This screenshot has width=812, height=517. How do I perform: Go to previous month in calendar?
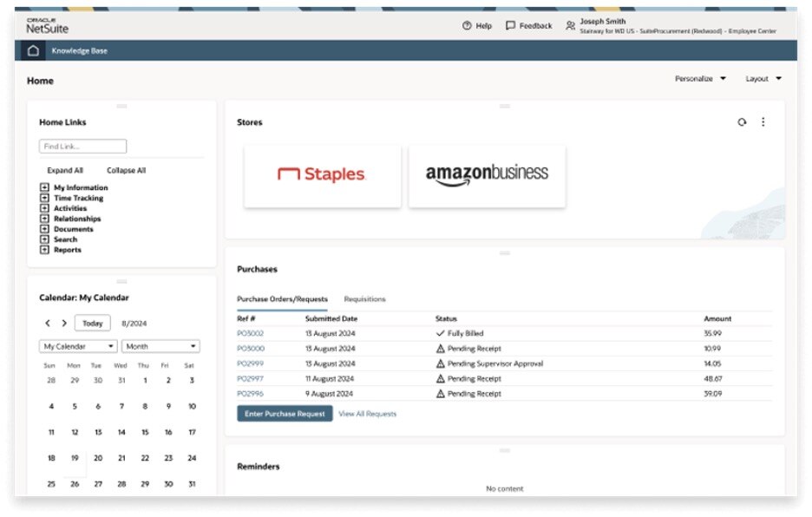point(49,324)
